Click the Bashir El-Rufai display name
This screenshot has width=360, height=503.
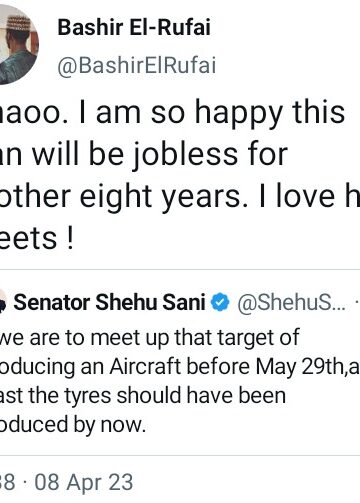(x=134, y=27)
